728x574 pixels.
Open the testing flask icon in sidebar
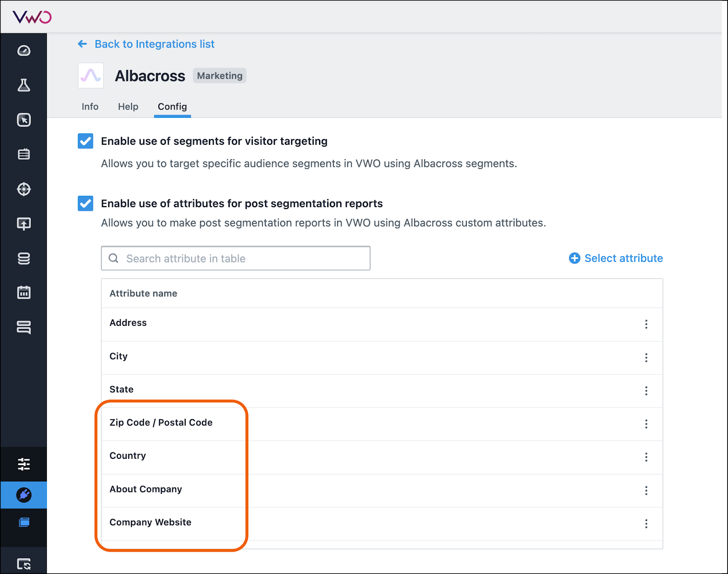pos(24,85)
